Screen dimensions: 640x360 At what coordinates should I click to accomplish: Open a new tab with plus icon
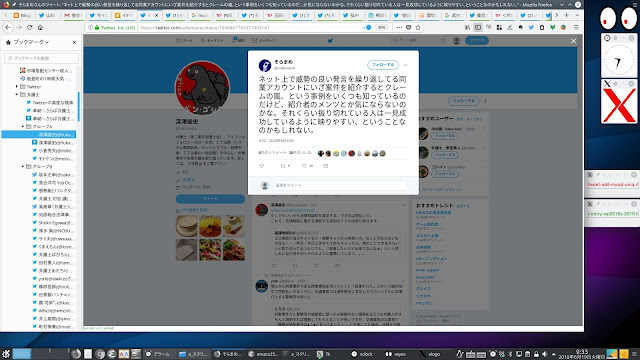point(567,15)
